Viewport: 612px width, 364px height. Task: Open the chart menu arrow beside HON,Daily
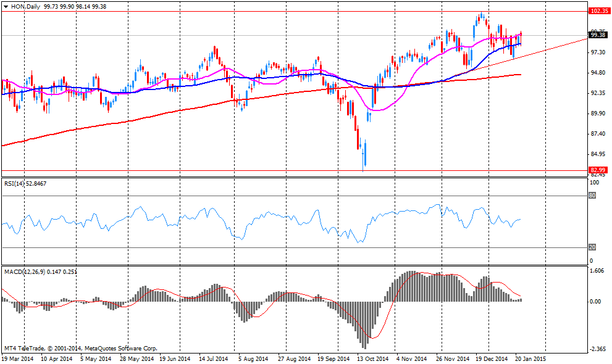pos(6,7)
